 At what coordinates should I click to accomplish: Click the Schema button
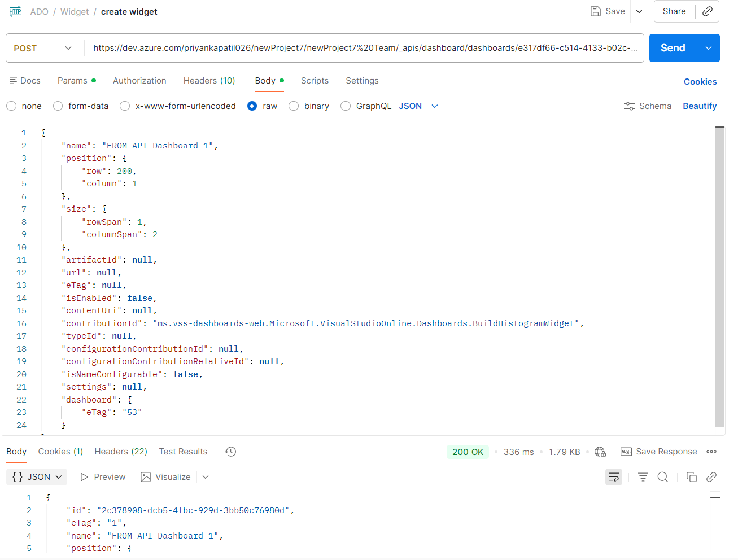coord(648,106)
